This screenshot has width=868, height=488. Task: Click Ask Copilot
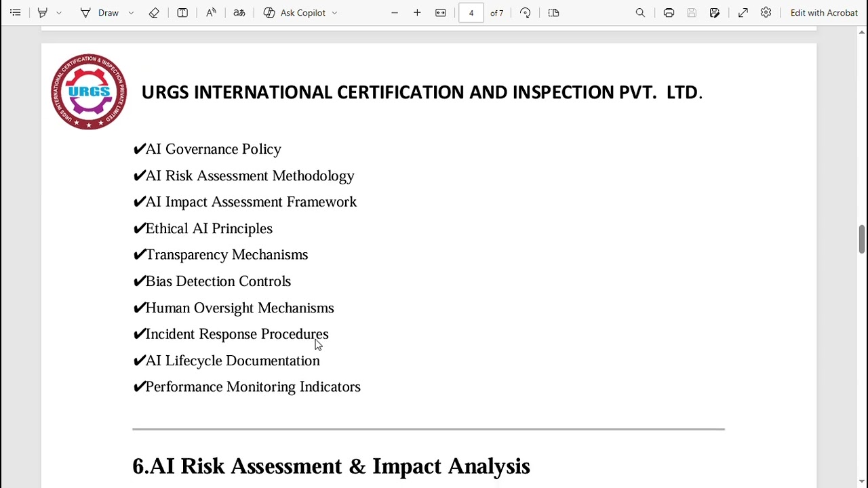point(295,13)
